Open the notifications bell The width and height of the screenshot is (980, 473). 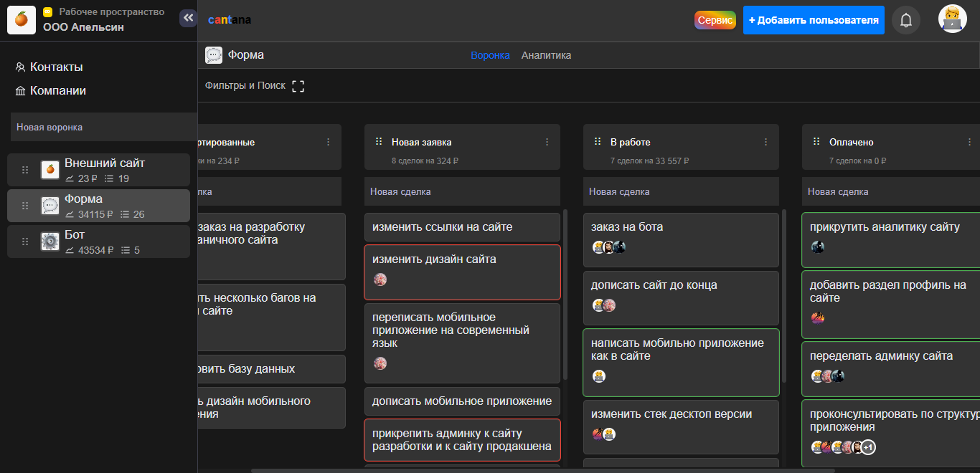[x=906, y=20]
